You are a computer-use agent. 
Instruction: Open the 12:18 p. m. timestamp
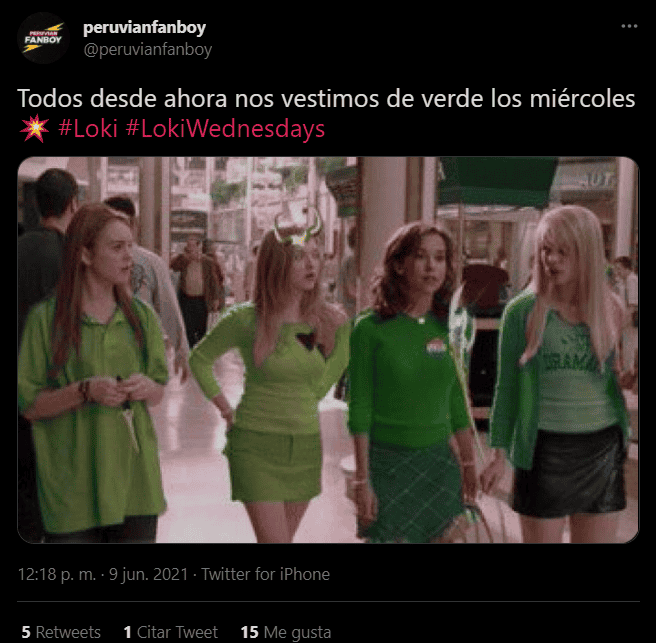click(x=57, y=574)
